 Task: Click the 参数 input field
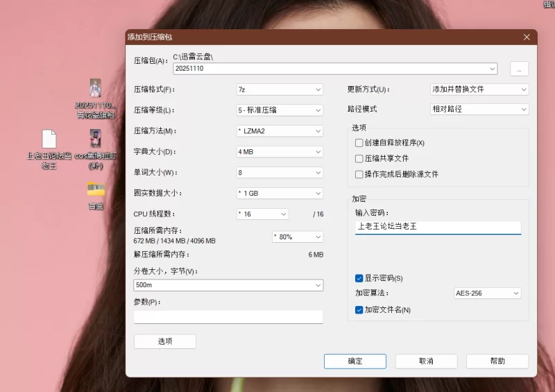click(228, 317)
